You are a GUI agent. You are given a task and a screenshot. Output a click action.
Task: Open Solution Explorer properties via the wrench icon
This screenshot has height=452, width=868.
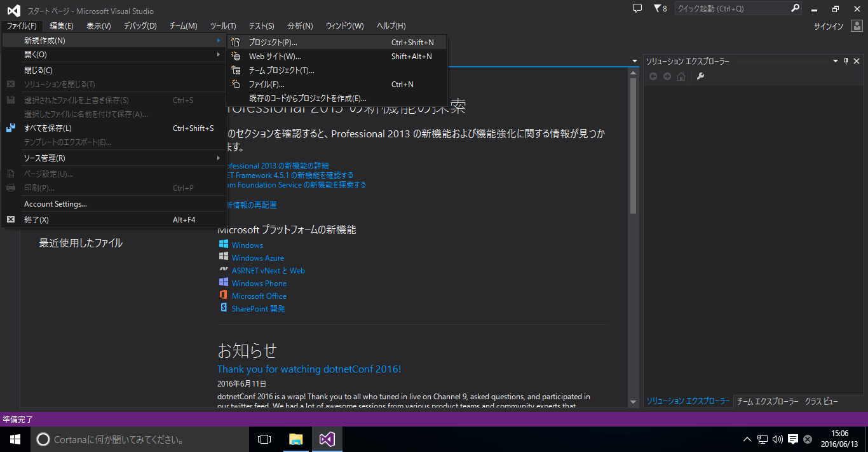pos(700,76)
